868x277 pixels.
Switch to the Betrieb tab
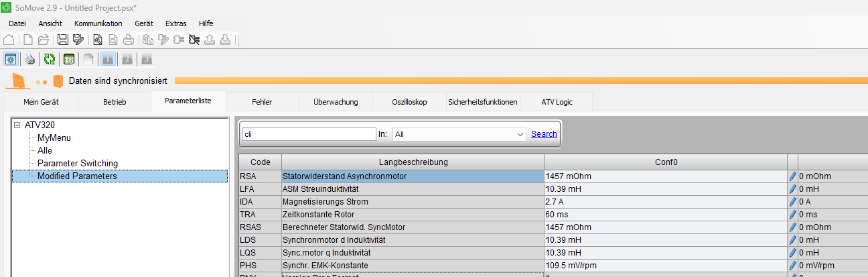115,102
